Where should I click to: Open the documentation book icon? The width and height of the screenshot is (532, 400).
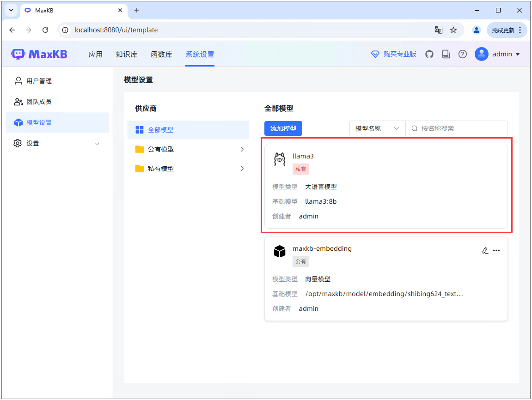point(446,54)
